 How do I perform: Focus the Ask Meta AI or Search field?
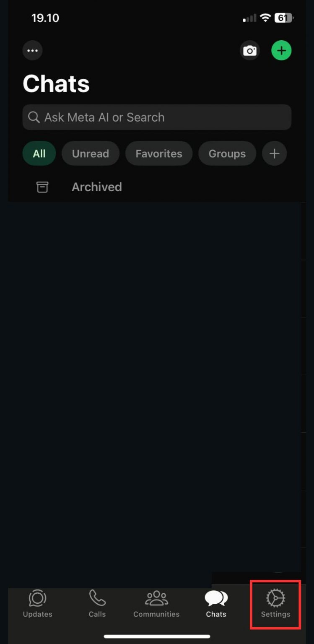tap(157, 117)
